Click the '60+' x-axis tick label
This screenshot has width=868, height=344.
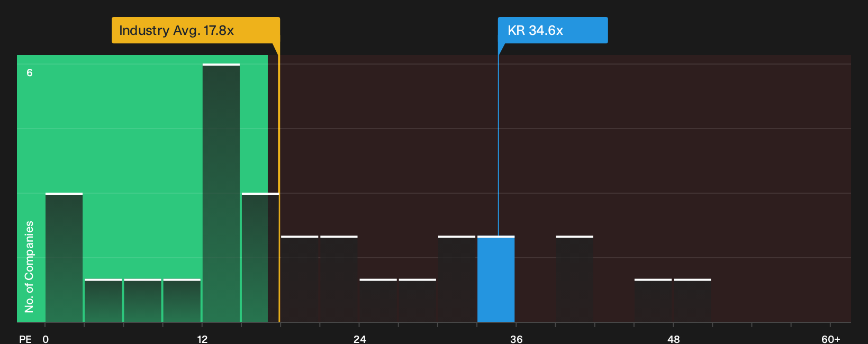coord(830,339)
